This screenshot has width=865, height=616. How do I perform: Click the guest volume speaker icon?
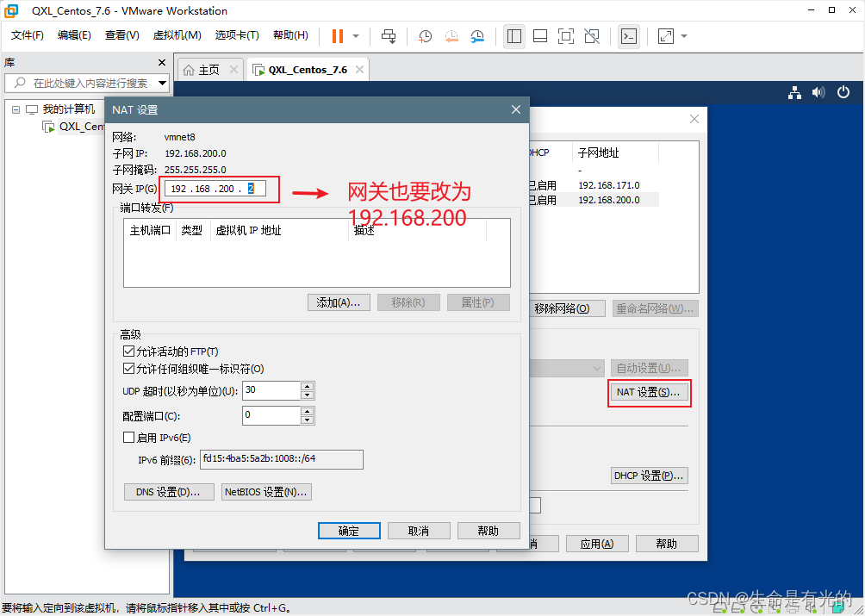tap(818, 92)
